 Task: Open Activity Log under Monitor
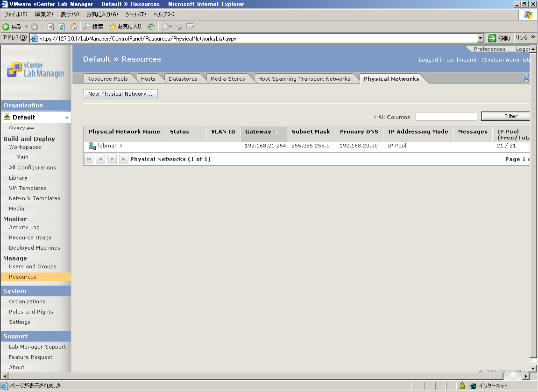click(x=24, y=227)
